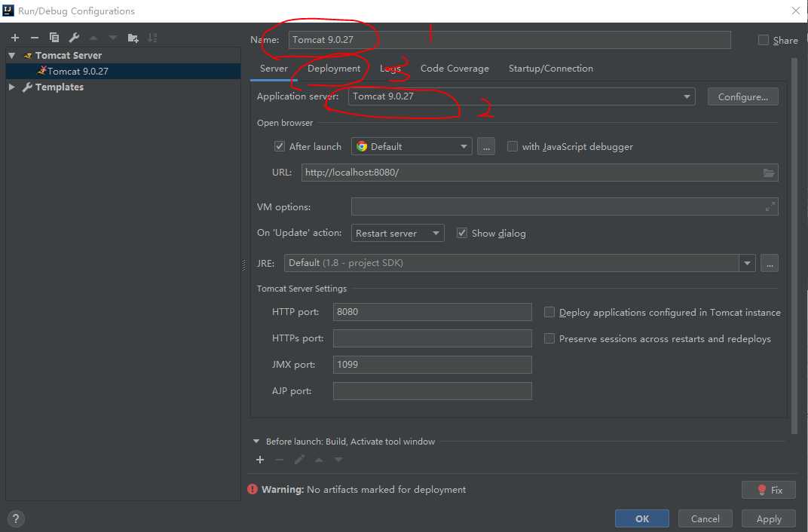Image resolution: width=808 pixels, height=532 pixels.
Task: Create new folder icon in toolbar
Action: (133, 38)
